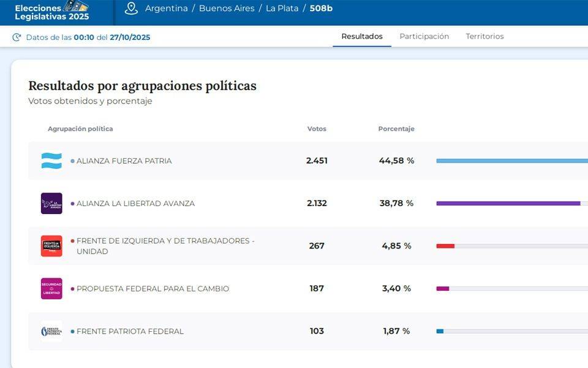This screenshot has width=588, height=368.
Task: Open the Resultados tab
Action: tap(362, 36)
